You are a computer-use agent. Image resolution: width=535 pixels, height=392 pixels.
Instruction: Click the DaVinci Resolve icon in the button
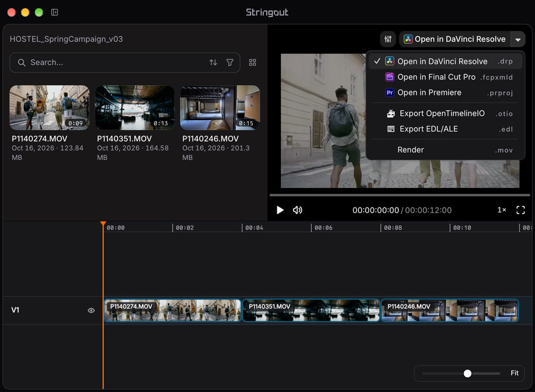pyautogui.click(x=408, y=39)
